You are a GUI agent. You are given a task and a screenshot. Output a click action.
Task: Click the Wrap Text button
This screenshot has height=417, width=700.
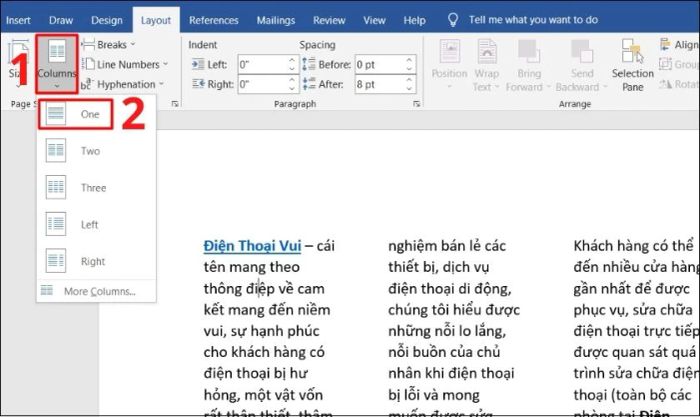487,64
